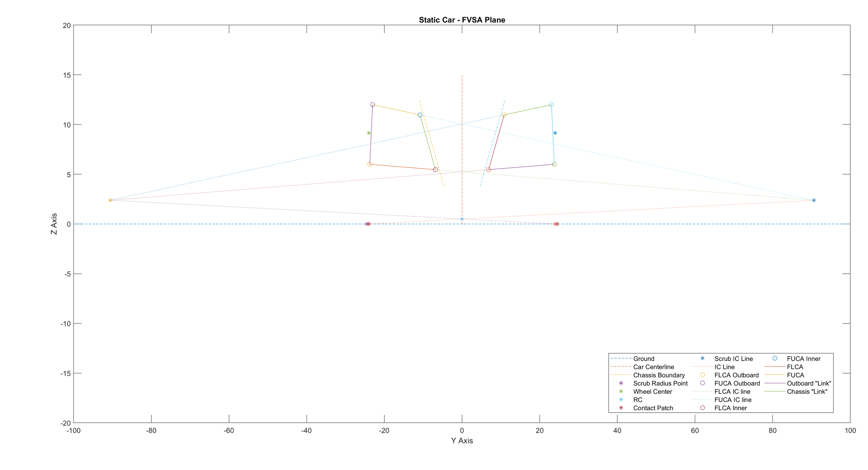This screenshot has width=868, height=470.
Task: Click Scrub Radius Point asterisk icon in legend
Action: tap(621, 383)
